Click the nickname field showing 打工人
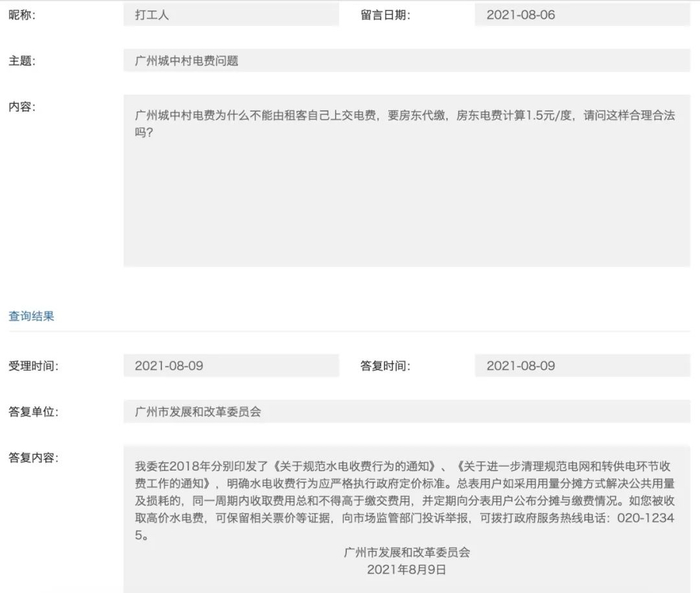The image size is (700, 593). [x=231, y=15]
